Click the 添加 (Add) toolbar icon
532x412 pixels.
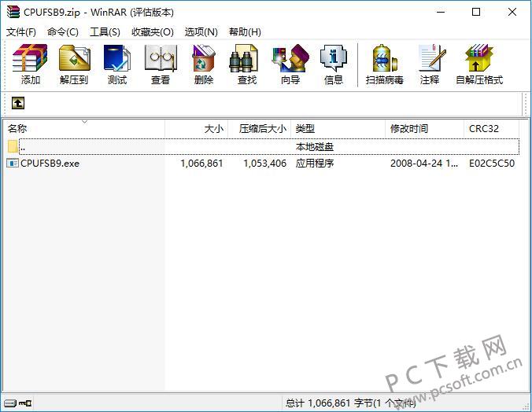pos(30,64)
